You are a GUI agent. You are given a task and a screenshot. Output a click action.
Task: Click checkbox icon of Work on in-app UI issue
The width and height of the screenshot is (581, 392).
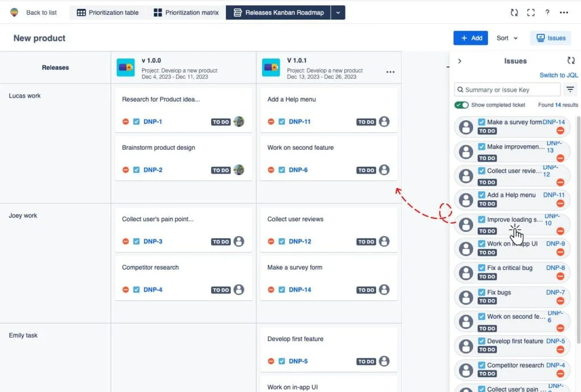coord(481,243)
